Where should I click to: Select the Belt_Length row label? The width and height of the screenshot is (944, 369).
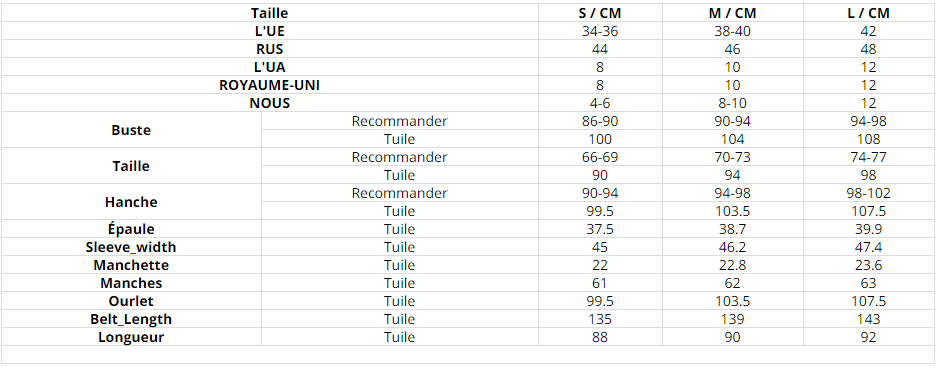pyautogui.click(x=131, y=320)
